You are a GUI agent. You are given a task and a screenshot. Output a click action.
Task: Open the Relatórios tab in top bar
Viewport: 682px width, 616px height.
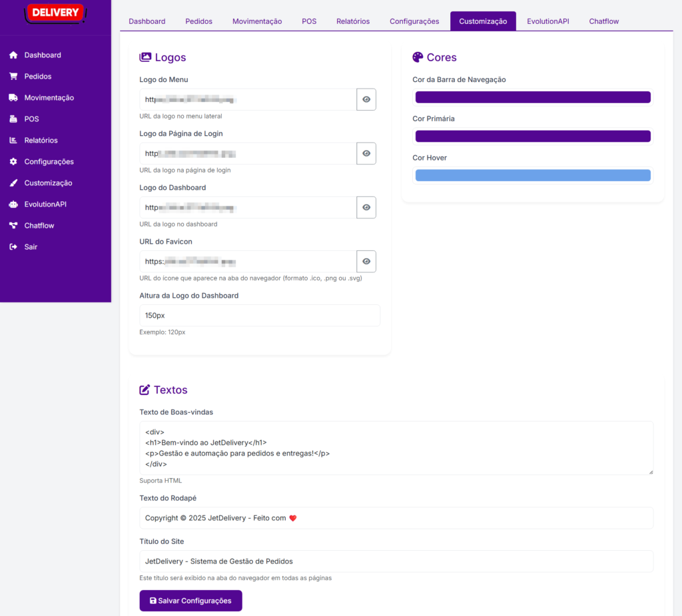[x=353, y=21]
